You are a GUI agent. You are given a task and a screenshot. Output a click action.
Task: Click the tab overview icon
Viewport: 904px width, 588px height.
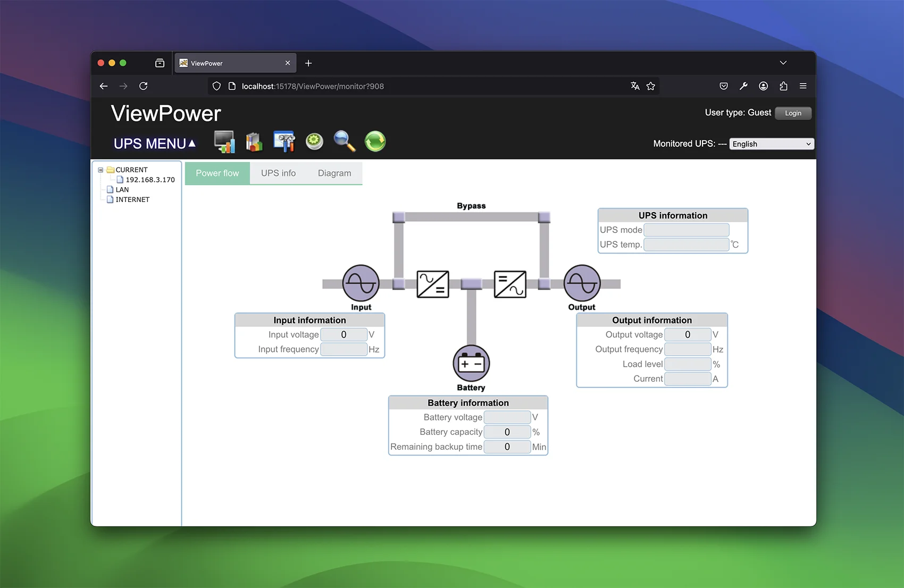[x=160, y=63]
